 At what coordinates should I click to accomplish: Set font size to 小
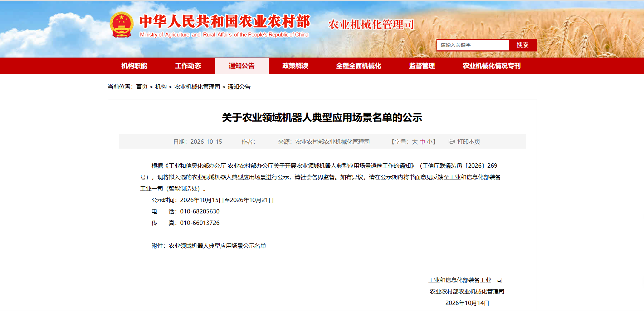pyautogui.click(x=430, y=142)
